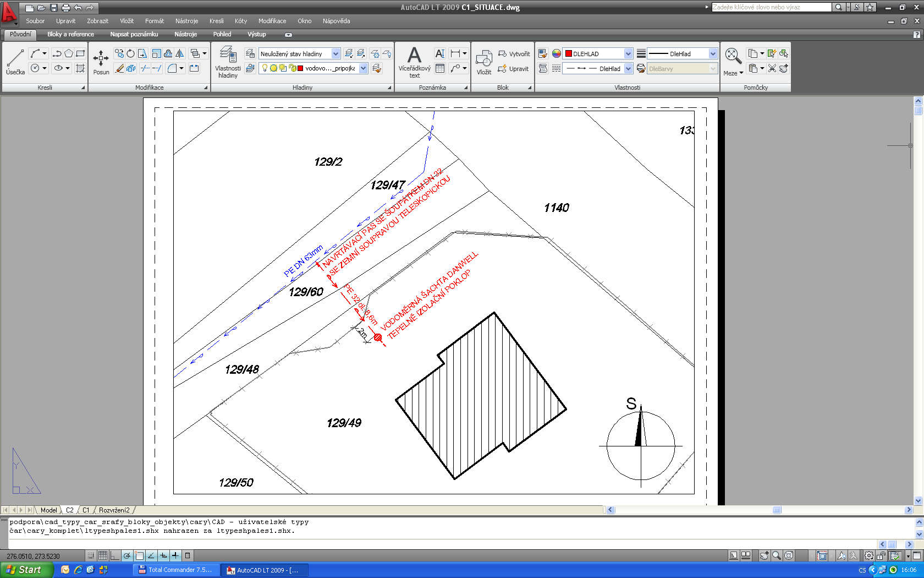Click the workspace gear icon in status bar

[869, 555]
